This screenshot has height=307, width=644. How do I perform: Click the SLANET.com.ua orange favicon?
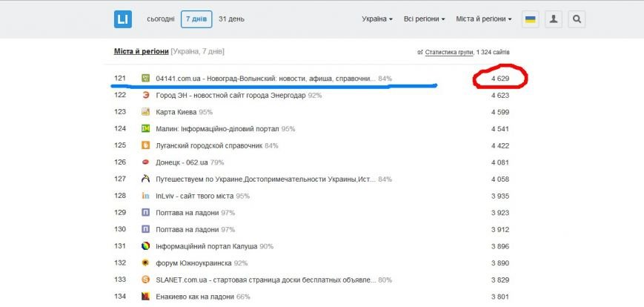146,280
